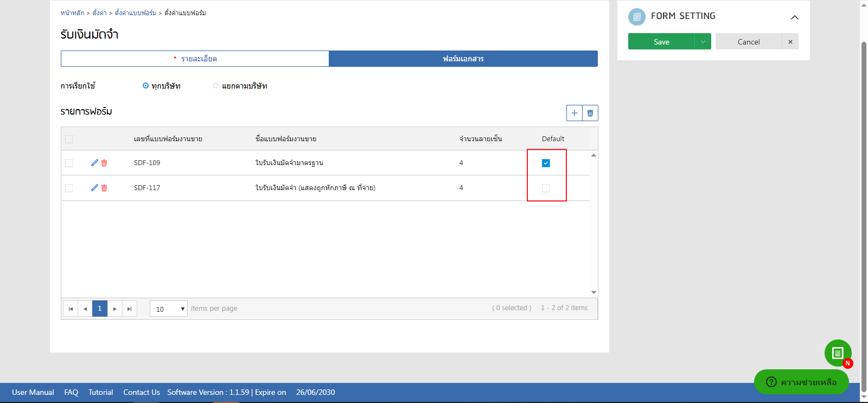Open the User Manual footer link

click(x=33, y=392)
